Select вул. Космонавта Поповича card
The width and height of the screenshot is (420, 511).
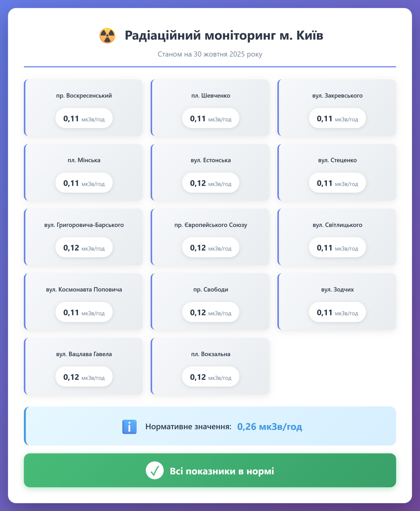point(83,301)
